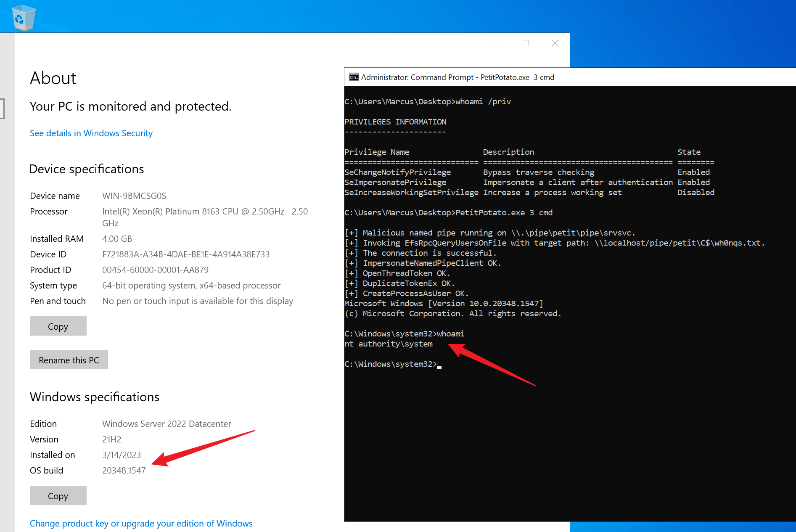The image size is (796, 532).
Task: Click the DuplicateTokenEx OK output line
Action: tap(399, 283)
